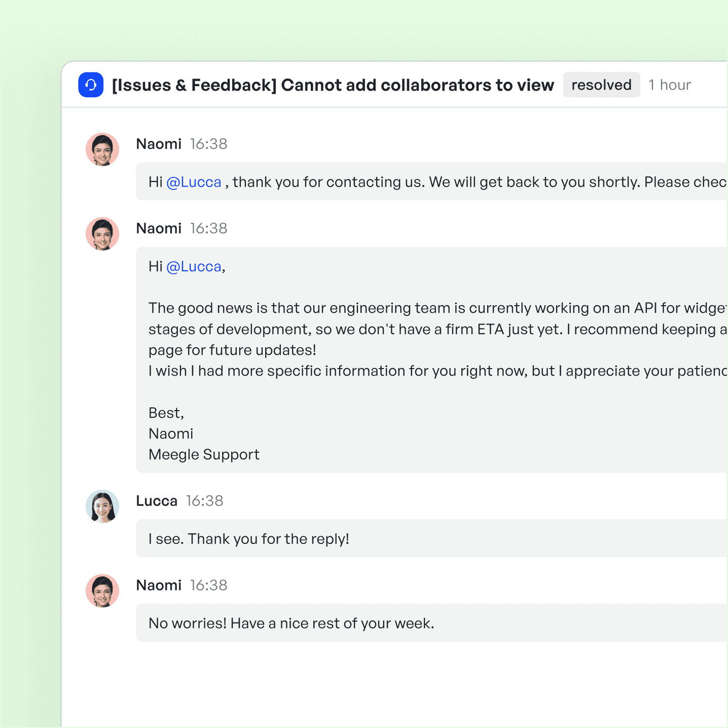Viewport: 728px width, 728px height.
Task: Click Naomi's avatar next to the 'No worries!' message
Action: 102,591
